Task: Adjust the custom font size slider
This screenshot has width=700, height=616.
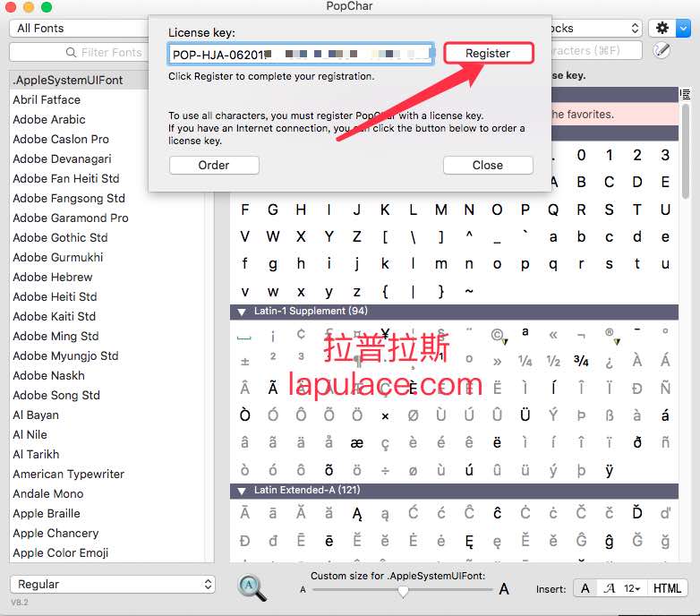Action: (403, 590)
